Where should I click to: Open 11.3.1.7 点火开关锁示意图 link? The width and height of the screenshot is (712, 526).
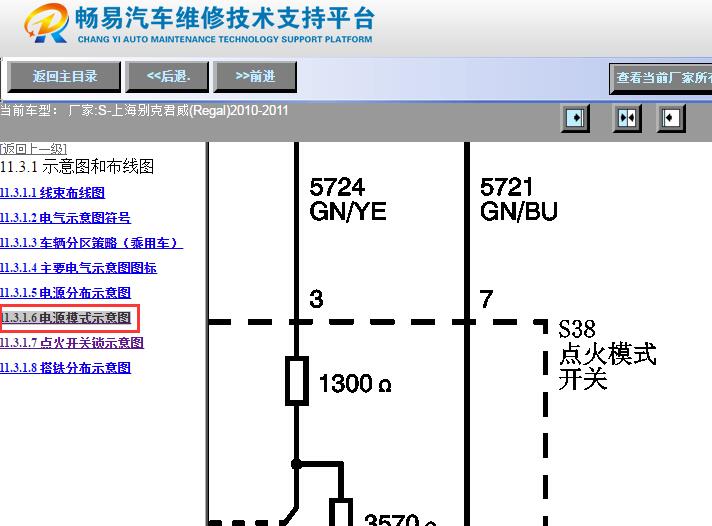tap(72, 342)
